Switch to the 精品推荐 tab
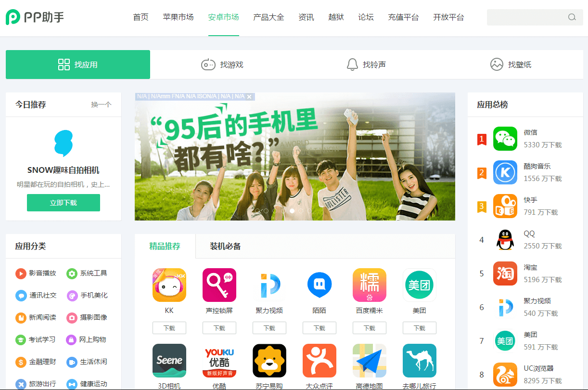Viewport: 588px width, 390px height. click(165, 247)
